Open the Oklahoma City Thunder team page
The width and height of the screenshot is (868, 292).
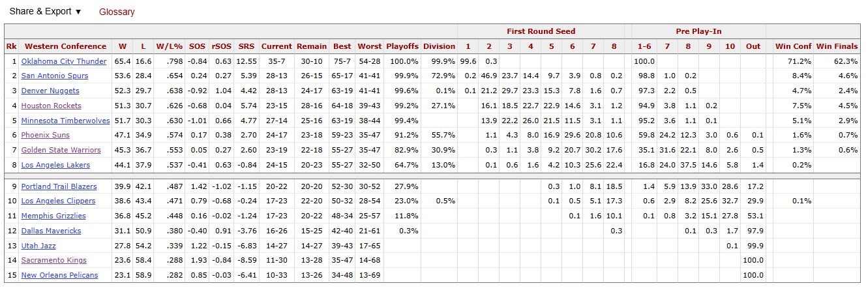pos(63,61)
